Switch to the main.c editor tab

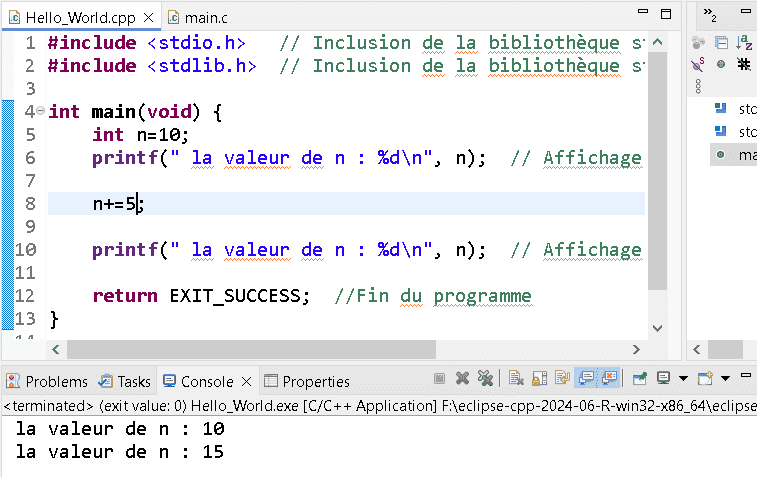198,17
